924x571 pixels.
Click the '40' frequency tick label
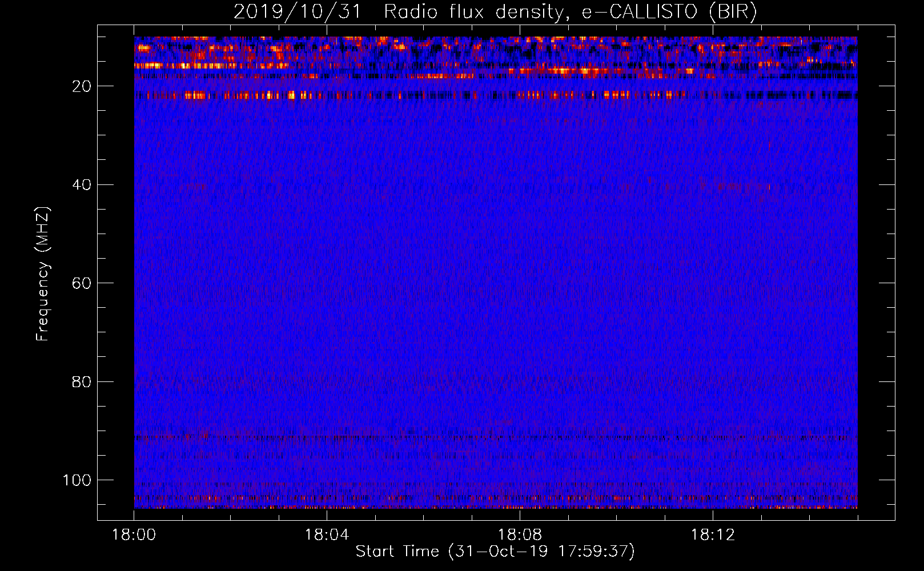[82, 185]
